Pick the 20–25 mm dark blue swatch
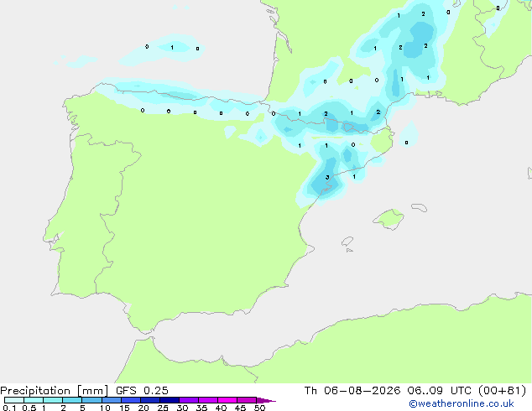The width and height of the screenshot is (532, 411). coord(150,400)
